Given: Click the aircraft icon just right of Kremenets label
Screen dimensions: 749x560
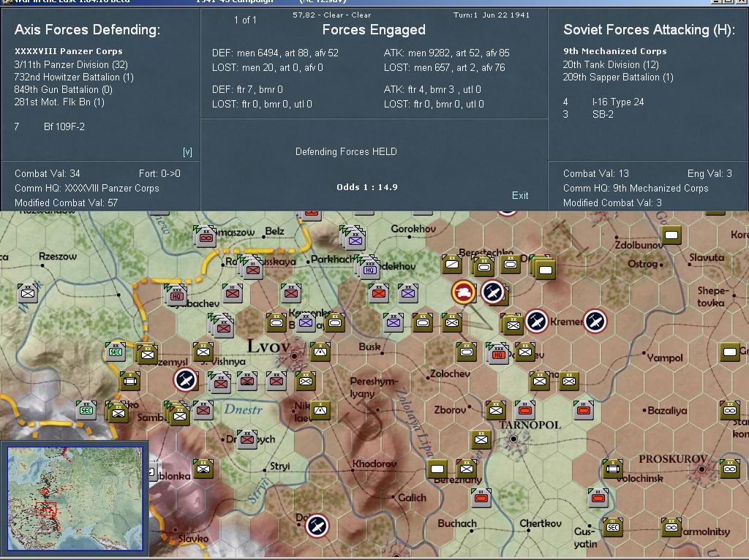Looking at the screenshot, I should coord(595,321).
